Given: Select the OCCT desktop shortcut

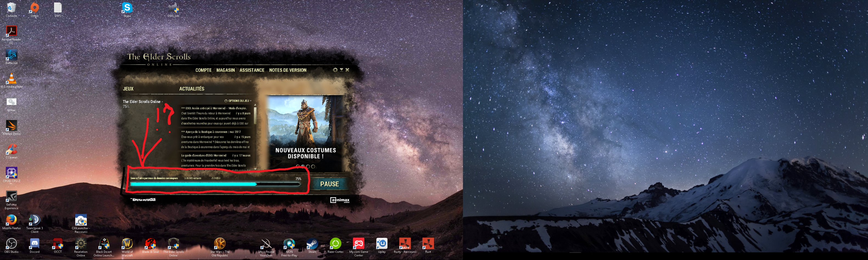Looking at the screenshot, I should [x=58, y=245].
